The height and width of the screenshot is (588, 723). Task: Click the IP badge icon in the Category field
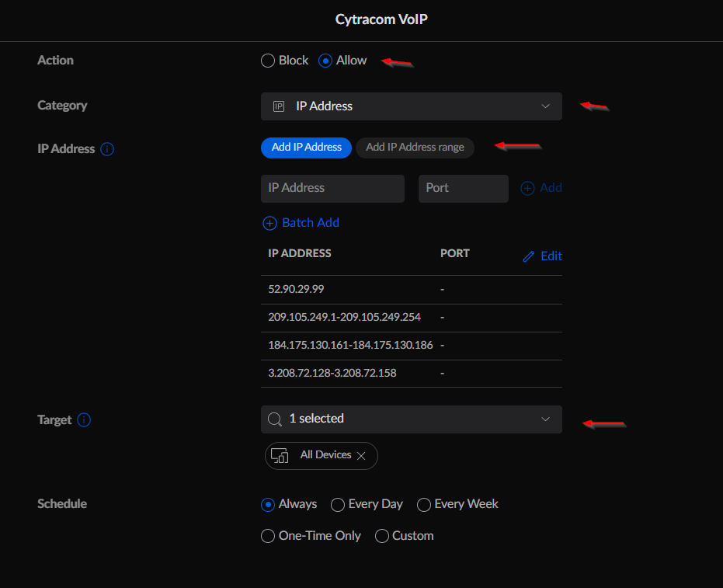point(278,106)
